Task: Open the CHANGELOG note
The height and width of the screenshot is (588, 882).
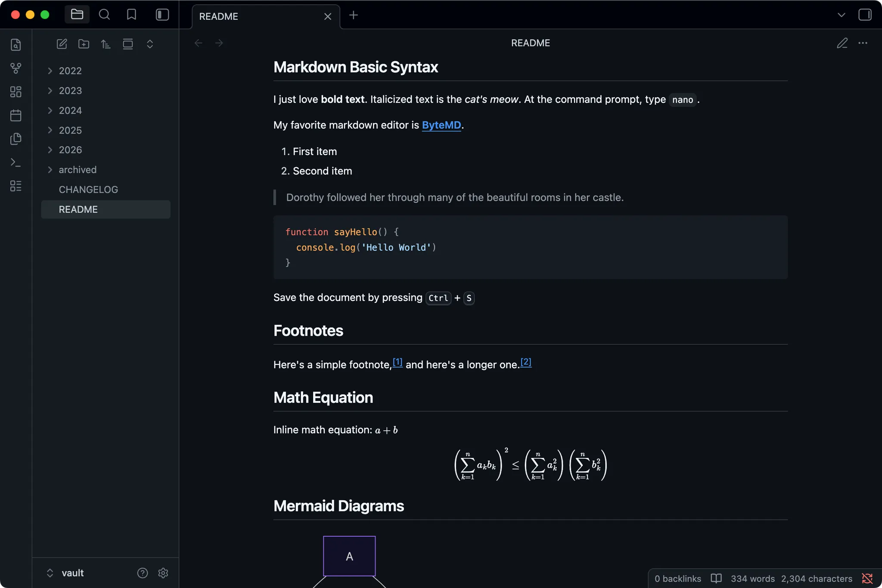Action: (106, 190)
